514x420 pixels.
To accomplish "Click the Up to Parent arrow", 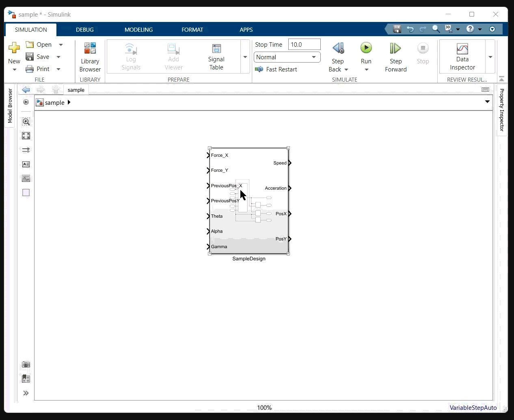I will 56,90.
